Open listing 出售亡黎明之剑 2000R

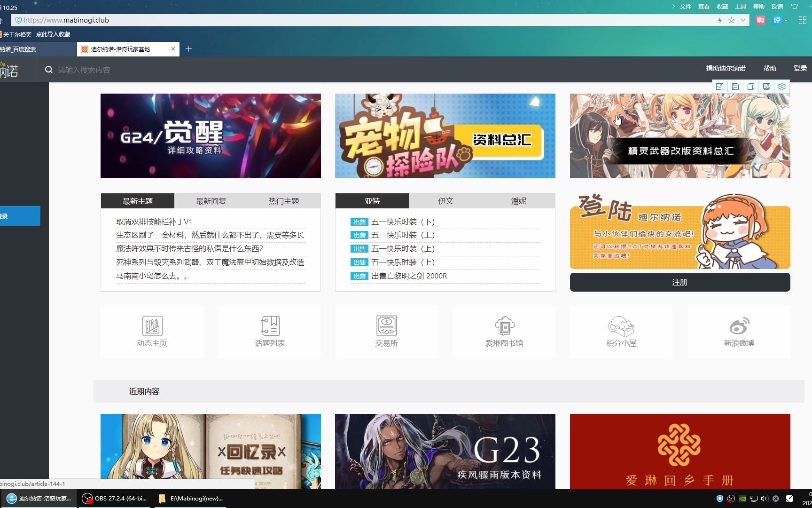(x=409, y=276)
